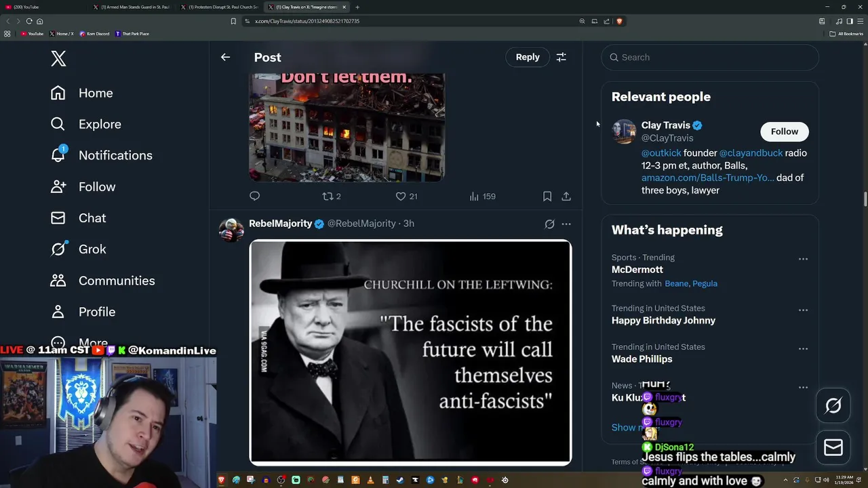Open reply sorting filter icon
Image resolution: width=868 pixels, height=488 pixels.
(561, 58)
